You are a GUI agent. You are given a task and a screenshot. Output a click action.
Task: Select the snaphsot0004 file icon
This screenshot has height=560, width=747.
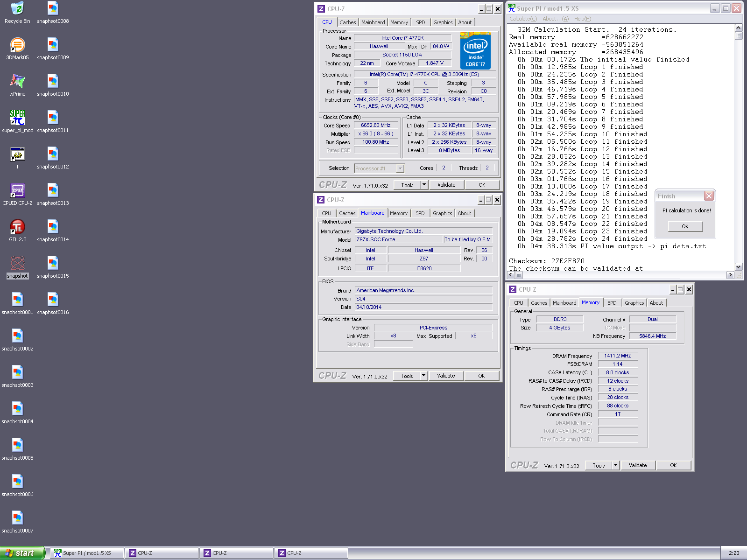[x=17, y=413]
